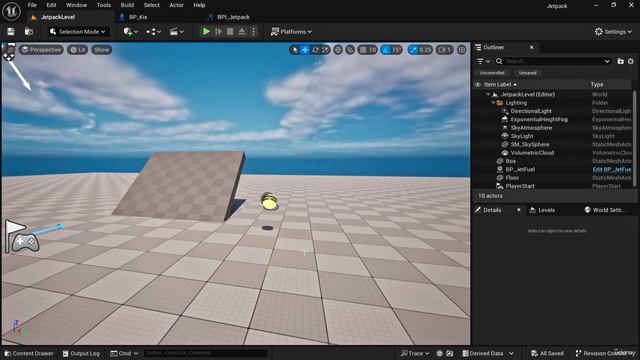
Task: Change the rotation snap value 15°
Action: click(x=396, y=50)
